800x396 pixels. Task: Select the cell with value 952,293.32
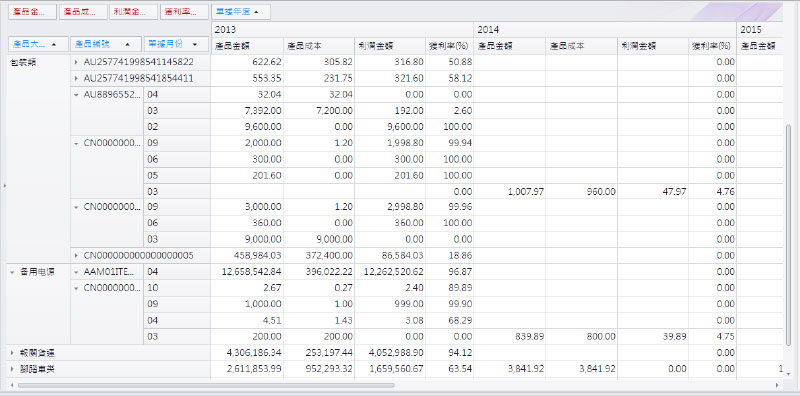pos(319,369)
